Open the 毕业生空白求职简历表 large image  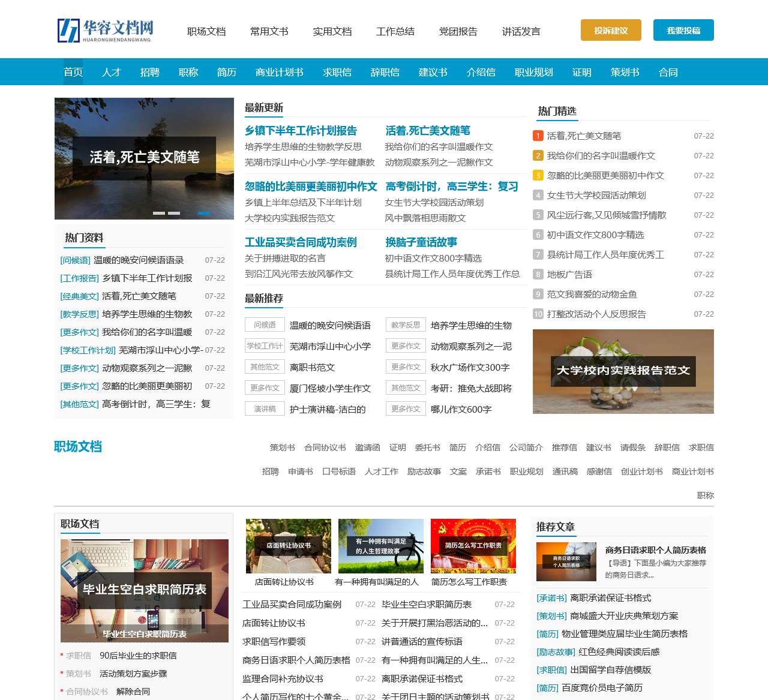pyautogui.click(x=145, y=591)
